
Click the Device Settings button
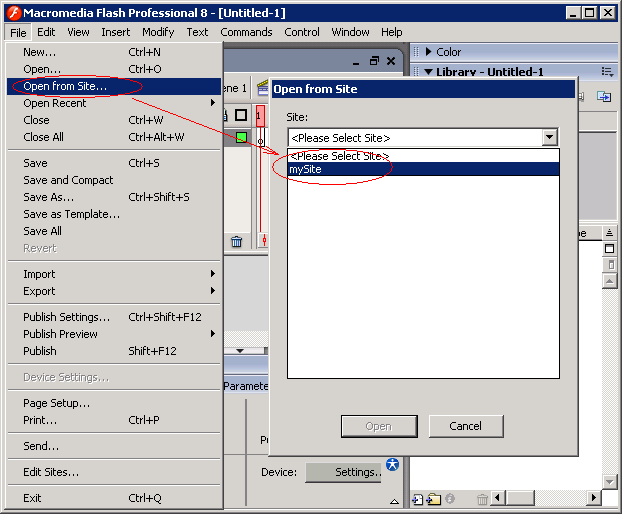[343, 472]
